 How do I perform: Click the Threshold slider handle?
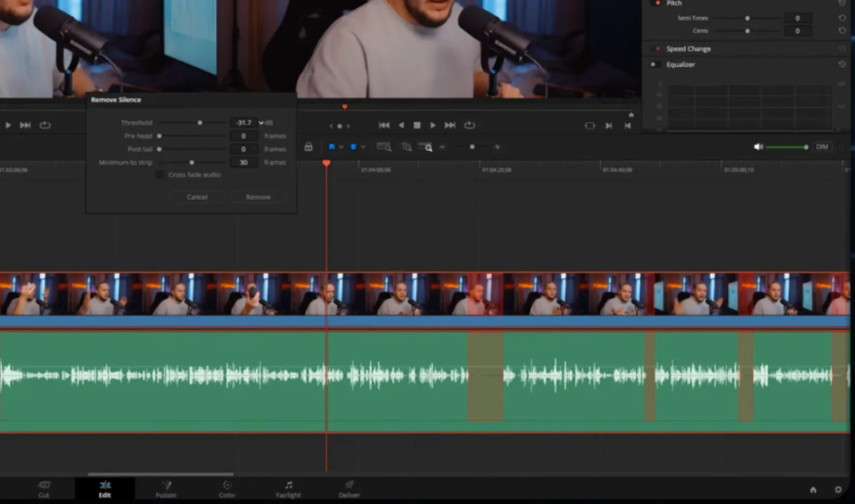pyautogui.click(x=200, y=123)
